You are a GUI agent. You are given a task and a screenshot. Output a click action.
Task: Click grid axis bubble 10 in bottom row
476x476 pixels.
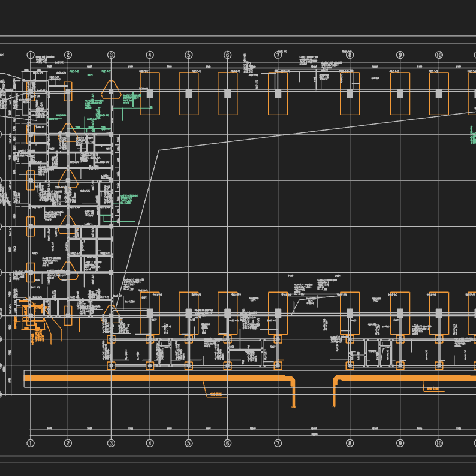point(439,443)
